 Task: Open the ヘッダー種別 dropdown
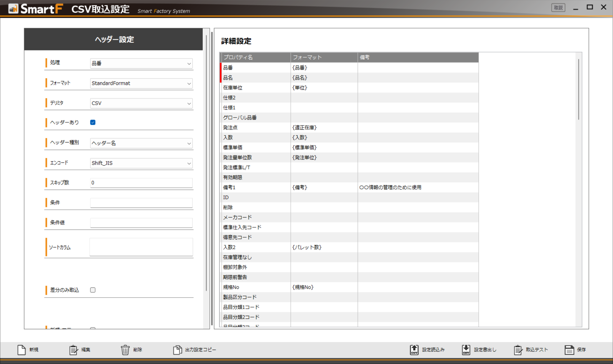pyautogui.click(x=141, y=143)
